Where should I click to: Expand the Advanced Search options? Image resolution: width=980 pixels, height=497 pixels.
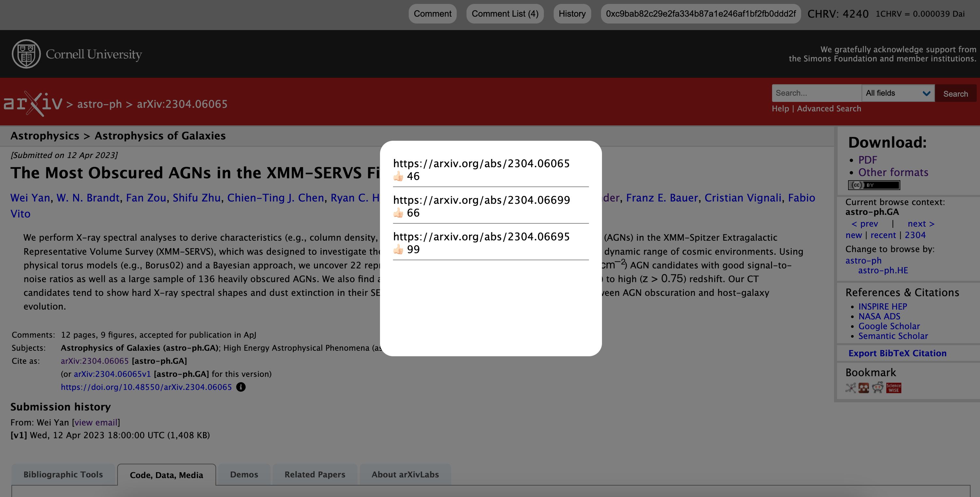[x=829, y=109]
